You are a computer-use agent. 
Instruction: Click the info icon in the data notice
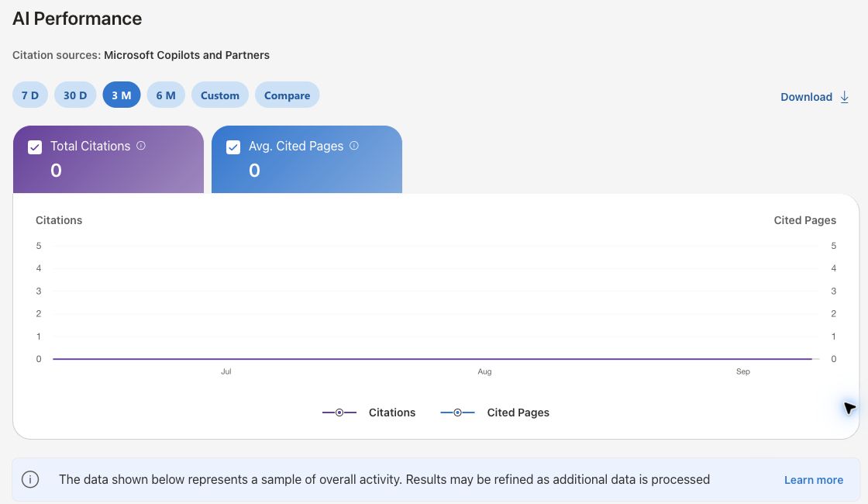(30, 480)
